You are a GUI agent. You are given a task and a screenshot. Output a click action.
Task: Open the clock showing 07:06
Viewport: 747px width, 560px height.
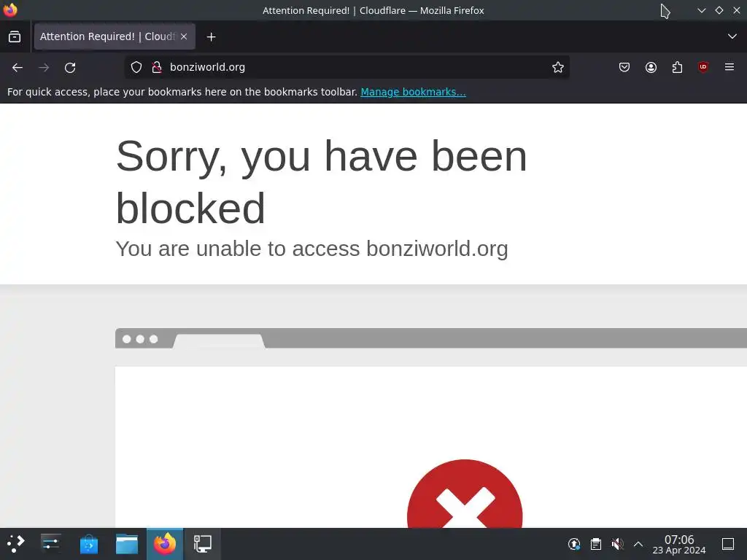(x=679, y=544)
